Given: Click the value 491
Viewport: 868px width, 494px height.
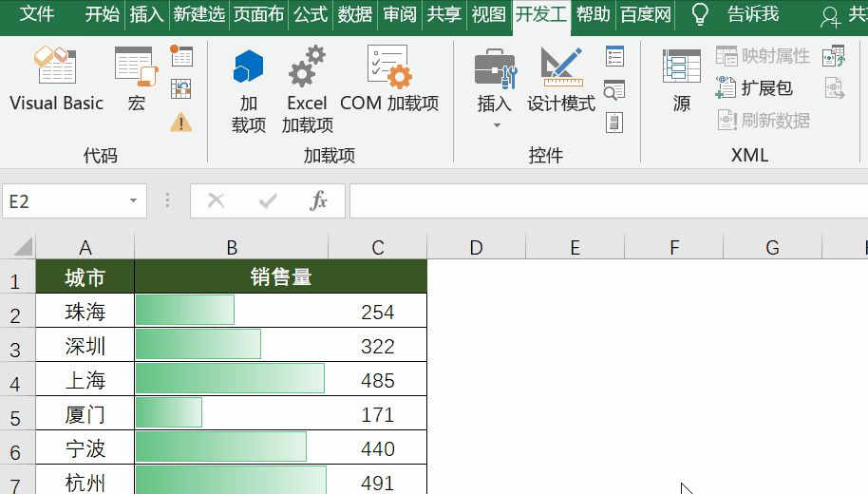Looking at the screenshot, I should click(378, 483).
